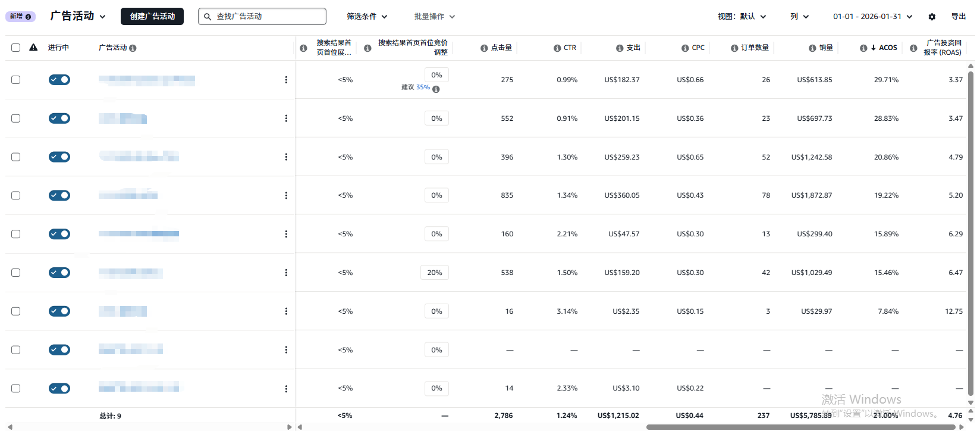Select checkbox of row with 835 clicks
The width and height of the screenshot is (980, 431).
click(x=16, y=195)
